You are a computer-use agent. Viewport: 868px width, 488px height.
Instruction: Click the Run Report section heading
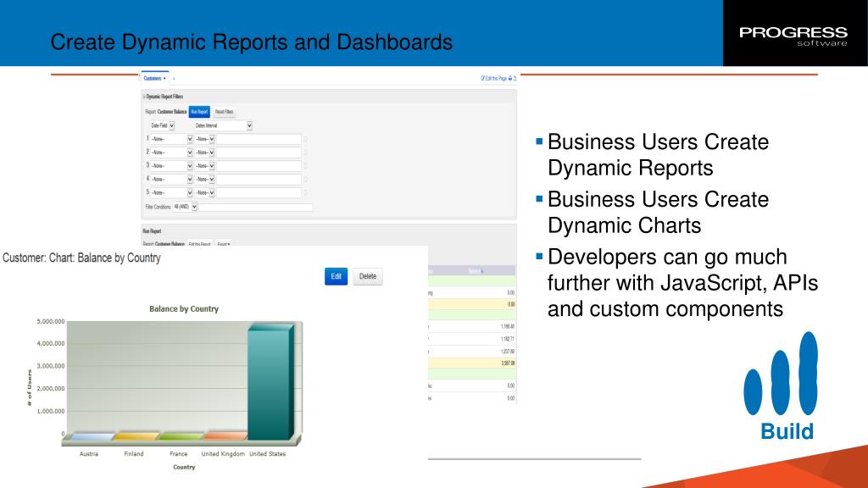coord(153,231)
